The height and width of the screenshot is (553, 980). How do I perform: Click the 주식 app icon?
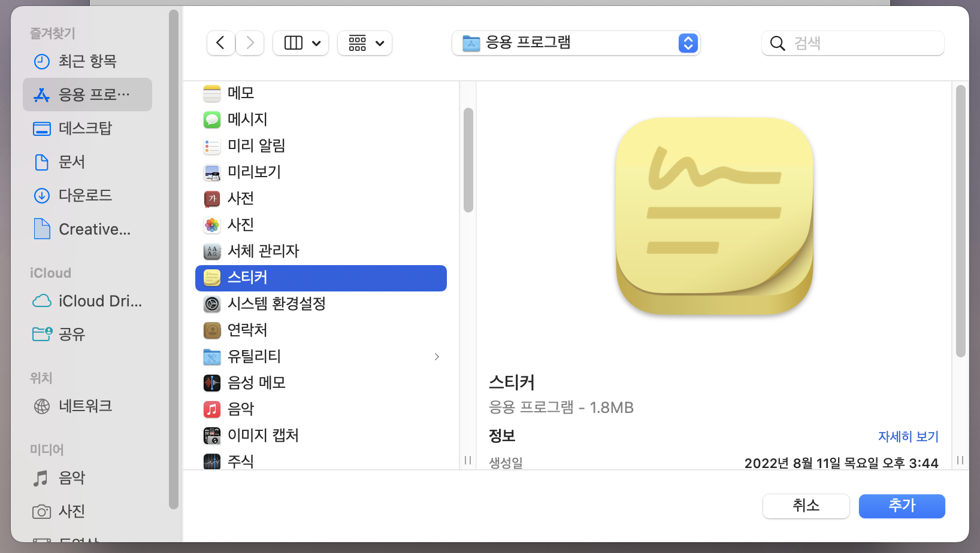(212, 461)
